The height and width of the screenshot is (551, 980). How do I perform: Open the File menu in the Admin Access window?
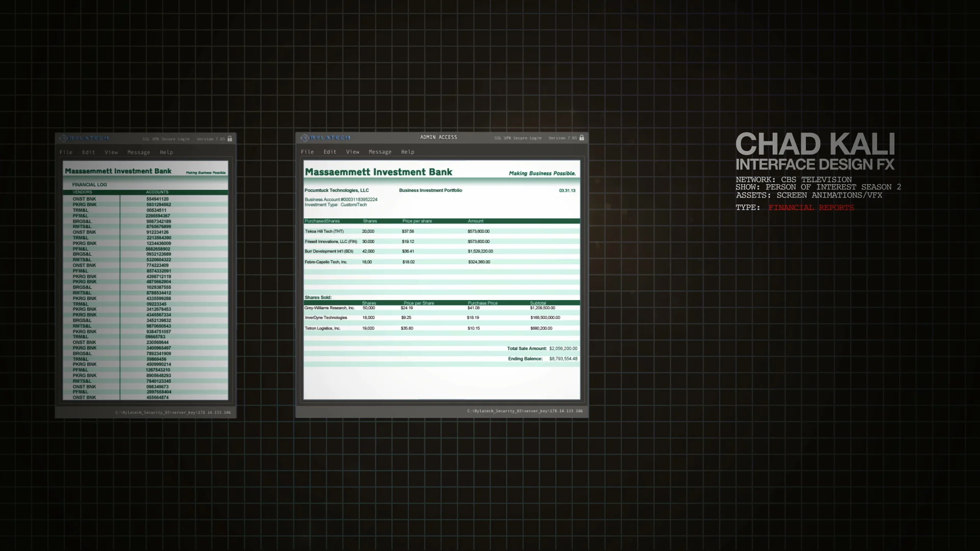[x=307, y=152]
